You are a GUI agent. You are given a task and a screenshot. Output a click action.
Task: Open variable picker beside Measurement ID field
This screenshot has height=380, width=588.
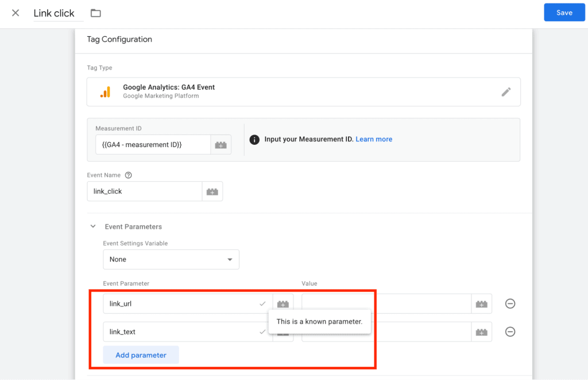pyautogui.click(x=221, y=144)
